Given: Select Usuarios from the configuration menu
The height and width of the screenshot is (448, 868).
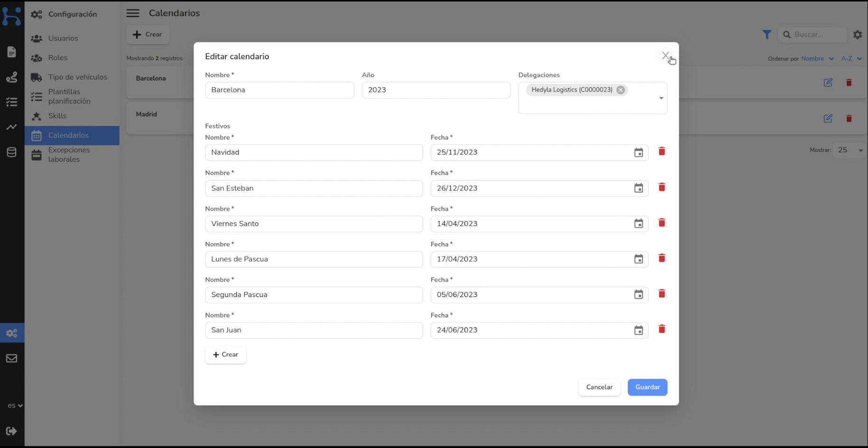Looking at the screenshot, I should click(x=63, y=38).
